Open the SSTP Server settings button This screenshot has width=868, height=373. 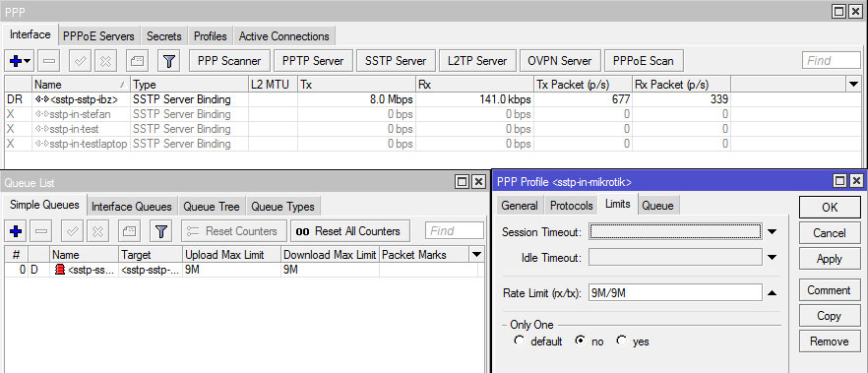click(x=396, y=61)
